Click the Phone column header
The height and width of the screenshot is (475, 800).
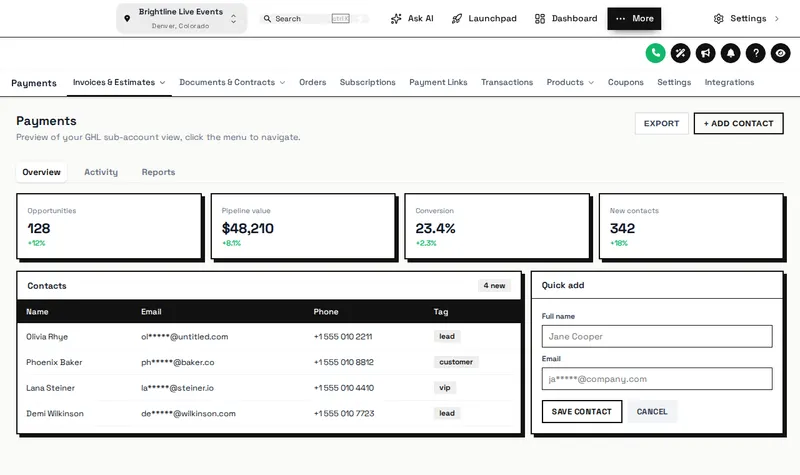326,312
